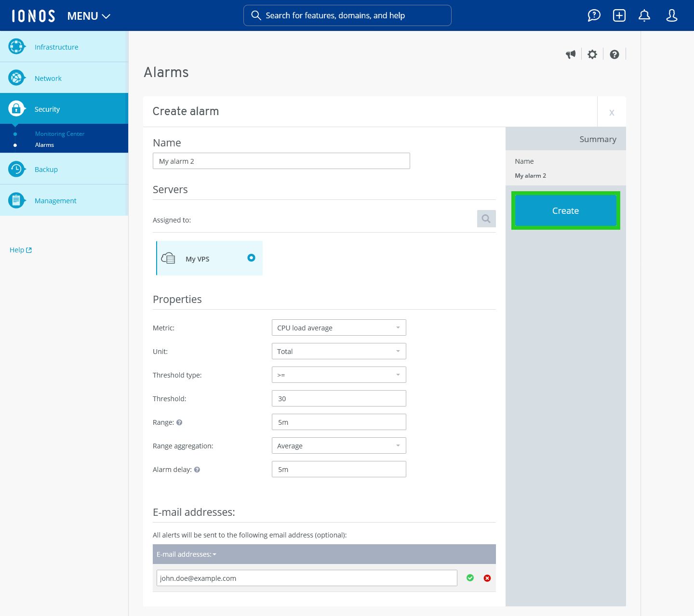The width and height of the screenshot is (694, 616).
Task: Open the Infrastructure section icon
Action: (16, 46)
